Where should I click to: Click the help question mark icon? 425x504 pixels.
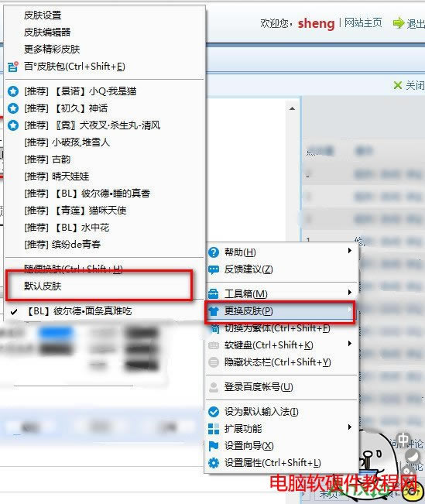point(214,252)
